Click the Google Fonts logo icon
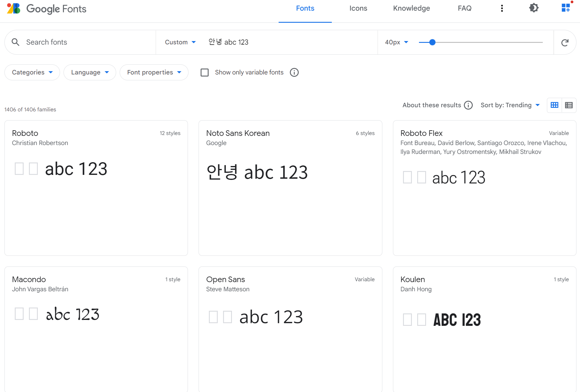580x392 pixels. pos(14,9)
